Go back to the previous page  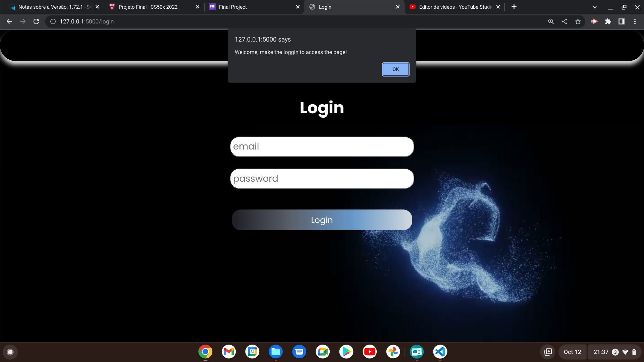9,21
